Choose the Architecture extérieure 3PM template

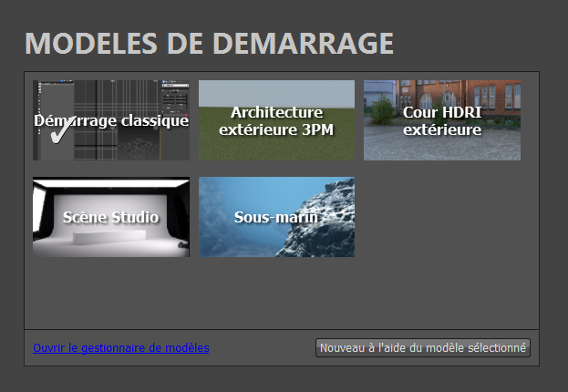[x=276, y=120]
